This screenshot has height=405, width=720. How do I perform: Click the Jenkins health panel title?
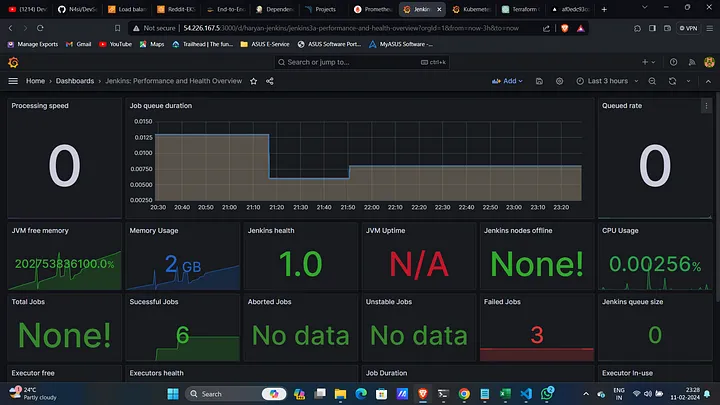pyautogui.click(x=271, y=231)
